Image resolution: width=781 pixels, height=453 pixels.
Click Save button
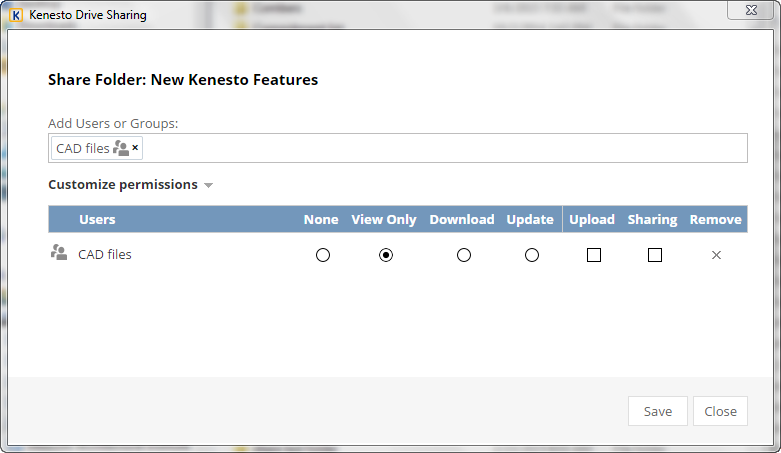coord(657,411)
